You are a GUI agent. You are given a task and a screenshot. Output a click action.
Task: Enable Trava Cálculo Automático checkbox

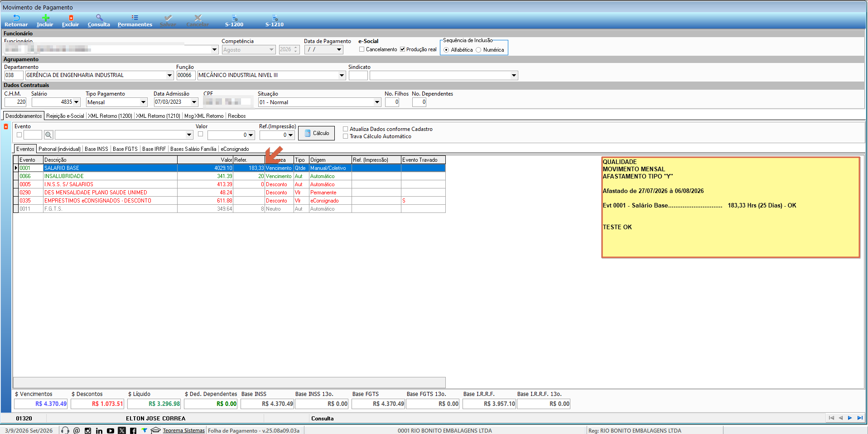click(x=346, y=136)
